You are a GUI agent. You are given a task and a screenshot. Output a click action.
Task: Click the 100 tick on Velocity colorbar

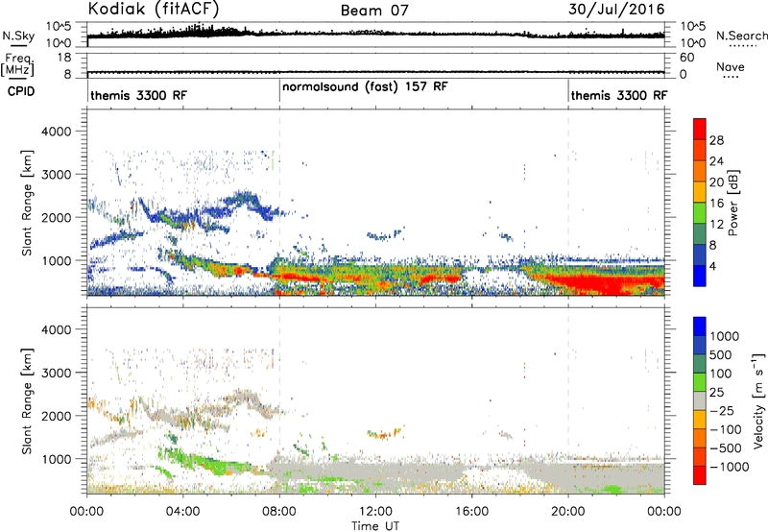pyautogui.click(x=721, y=374)
